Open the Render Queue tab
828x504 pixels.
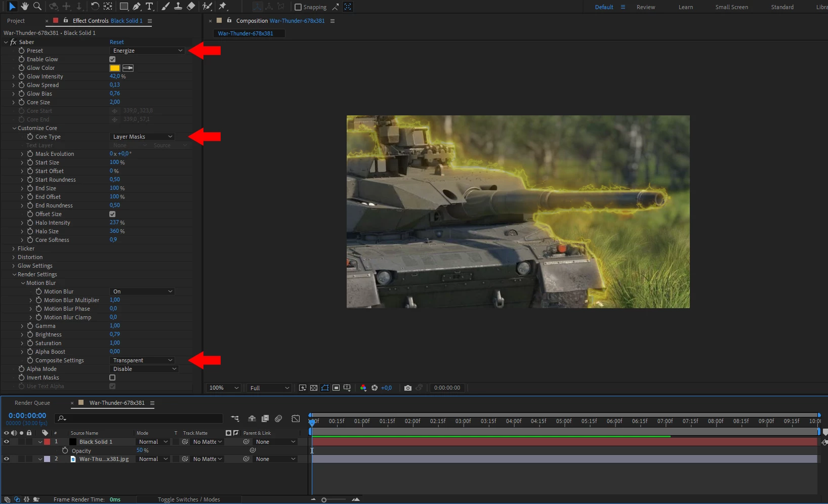[x=32, y=403]
